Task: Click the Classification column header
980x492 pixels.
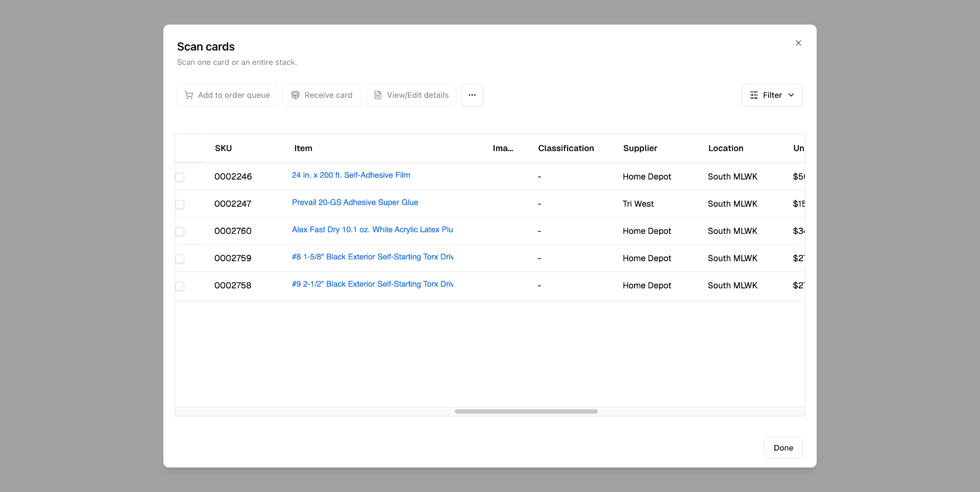Action: tap(566, 148)
